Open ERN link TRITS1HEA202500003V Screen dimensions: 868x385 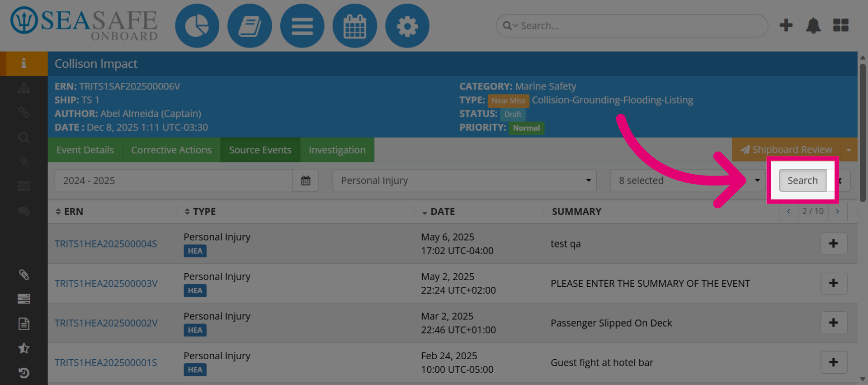point(106,283)
